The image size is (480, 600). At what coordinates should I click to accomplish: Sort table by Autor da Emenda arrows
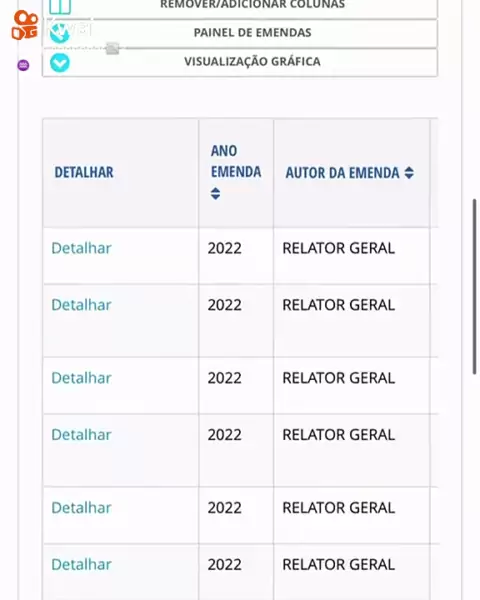(409, 173)
